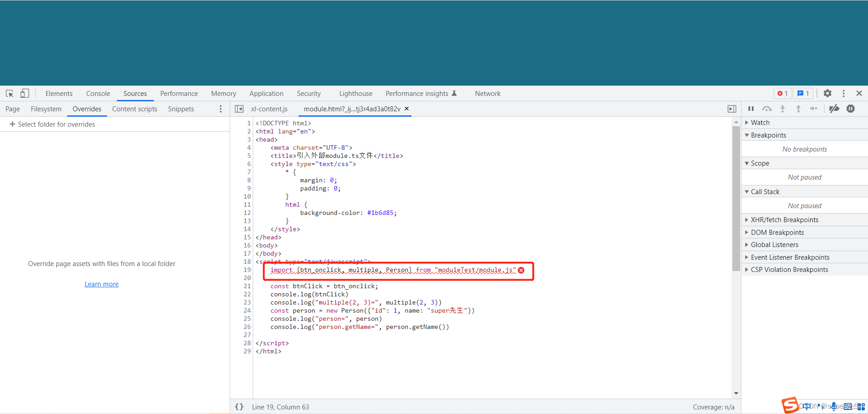
Task: Toggle the device toolbar icon
Action: click(25, 94)
